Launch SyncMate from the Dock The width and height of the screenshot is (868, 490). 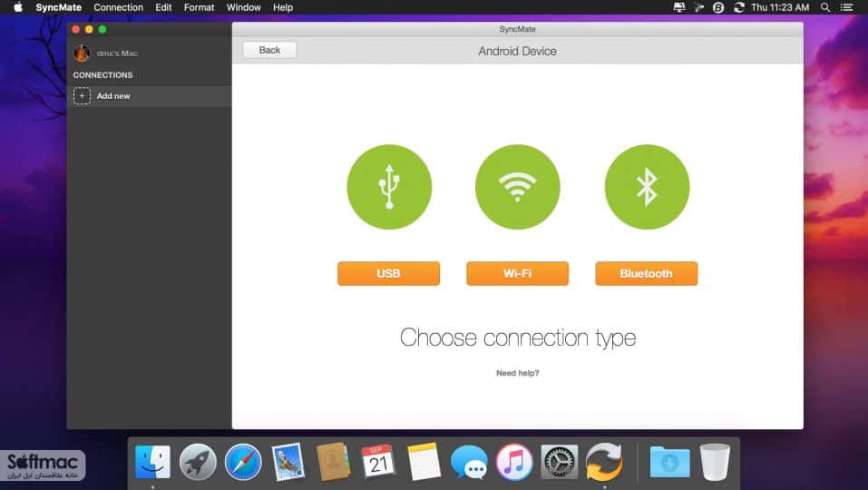tap(604, 462)
